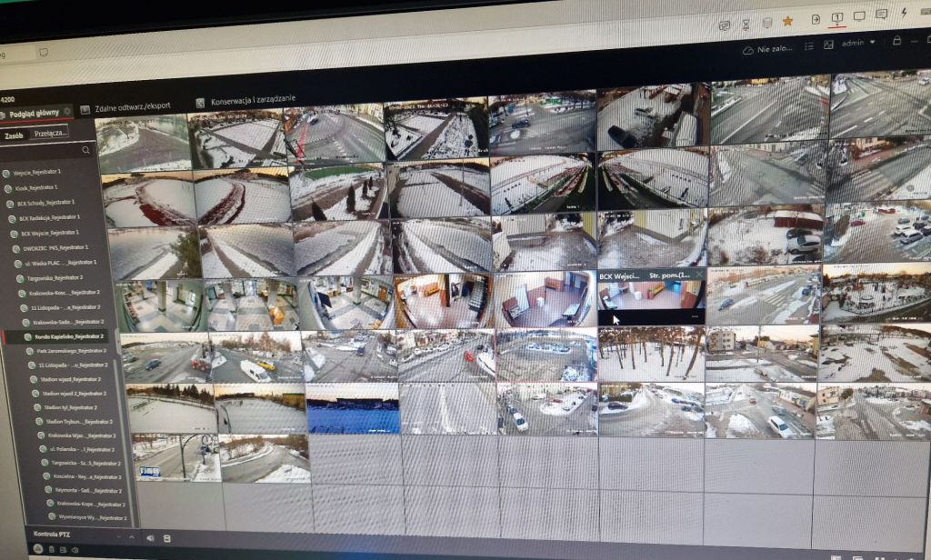
Task: Select the Zasób button in the side panel
Action: tap(14, 135)
